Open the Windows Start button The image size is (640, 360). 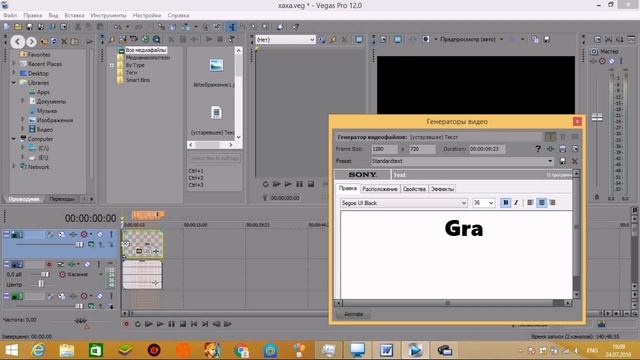click(11, 350)
